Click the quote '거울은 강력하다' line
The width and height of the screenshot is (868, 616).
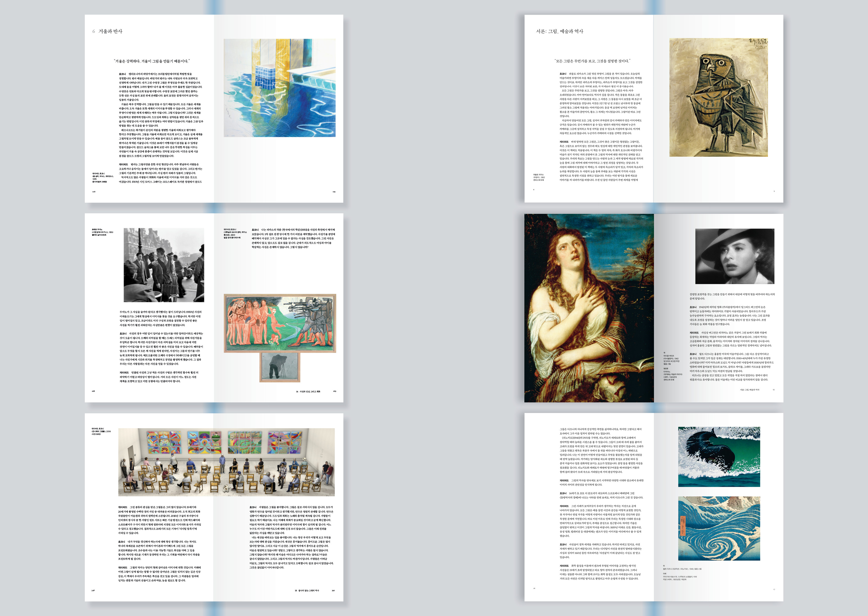(x=152, y=61)
